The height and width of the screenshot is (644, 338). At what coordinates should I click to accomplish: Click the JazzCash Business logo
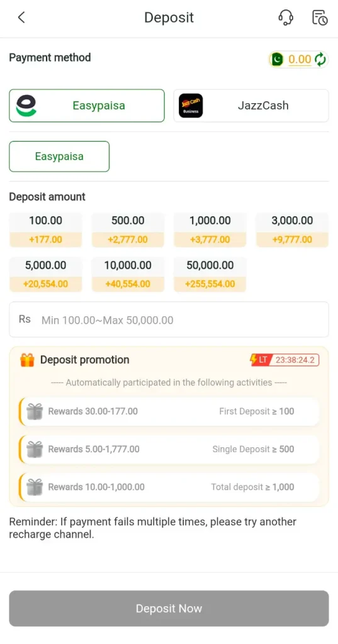[x=191, y=106]
